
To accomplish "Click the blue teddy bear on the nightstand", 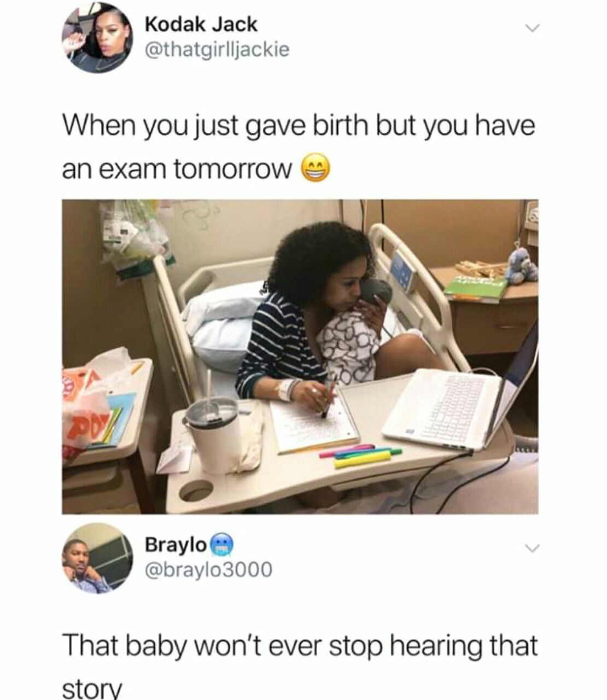I will pos(521,265).
